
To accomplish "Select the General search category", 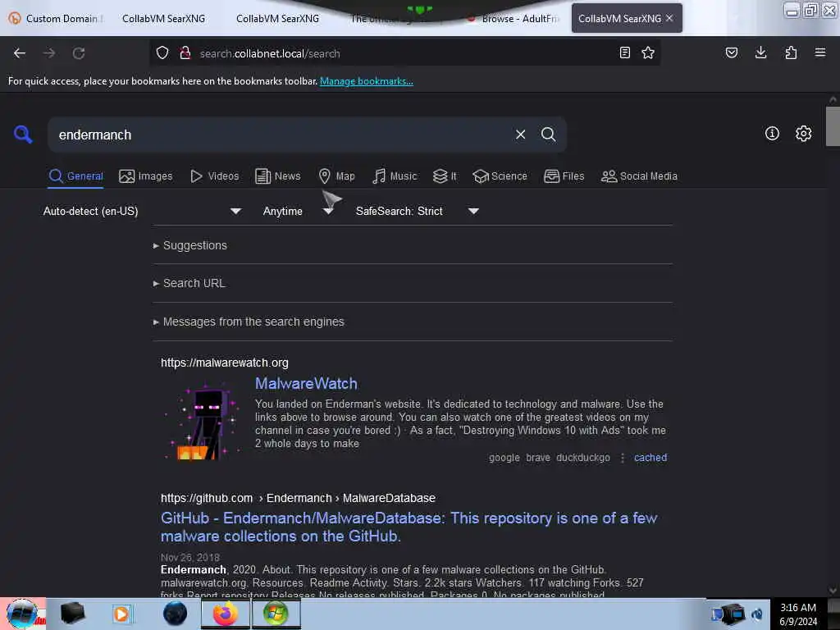I will pyautogui.click(x=75, y=176).
